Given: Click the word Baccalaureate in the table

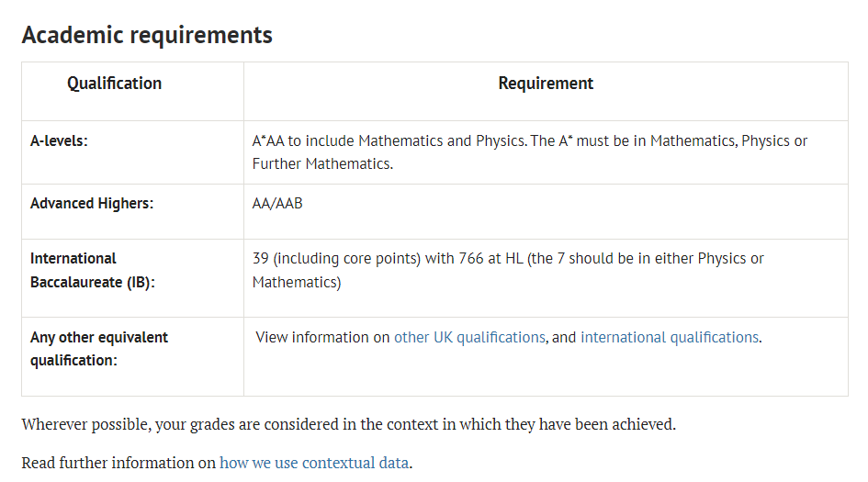Looking at the screenshot, I should pyautogui.click(x=76, y=282).
